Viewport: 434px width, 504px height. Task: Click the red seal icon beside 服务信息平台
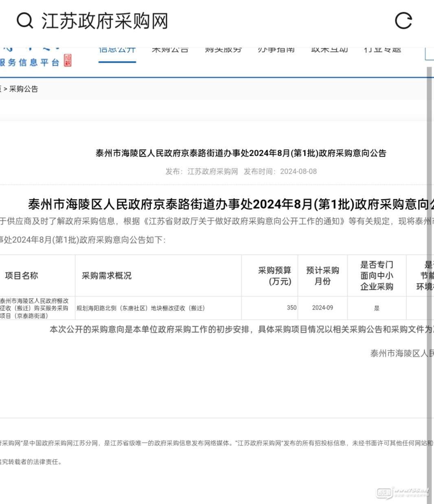click(68, 61)
